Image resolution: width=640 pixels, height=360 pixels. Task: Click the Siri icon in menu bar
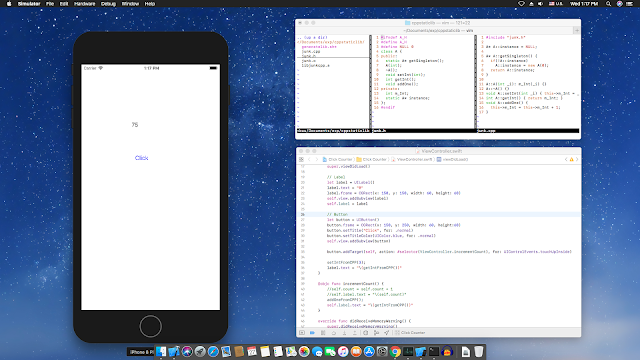619,4
